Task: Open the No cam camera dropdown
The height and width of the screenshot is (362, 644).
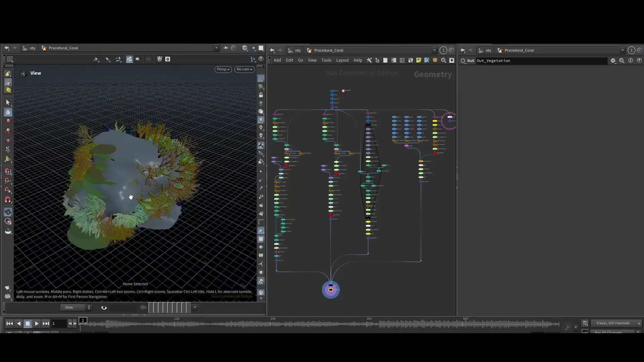Action: pyautogui.click(x=245, y=69)
